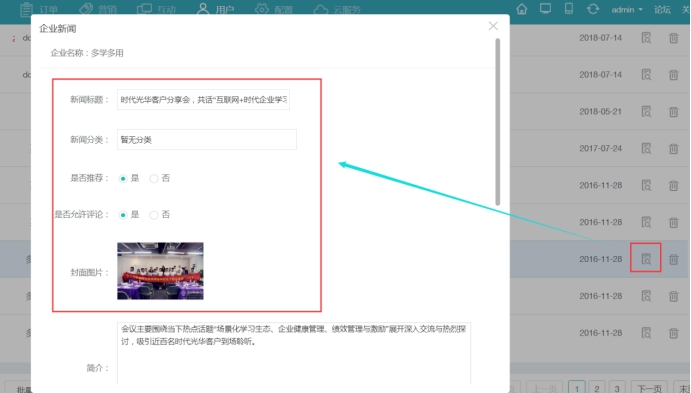Go to pagination page 1
This screenshot has height=393, width=691.
point(577,388)
